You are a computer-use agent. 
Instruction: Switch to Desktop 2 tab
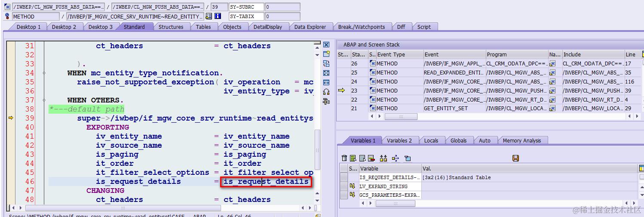tap(64, 27)
